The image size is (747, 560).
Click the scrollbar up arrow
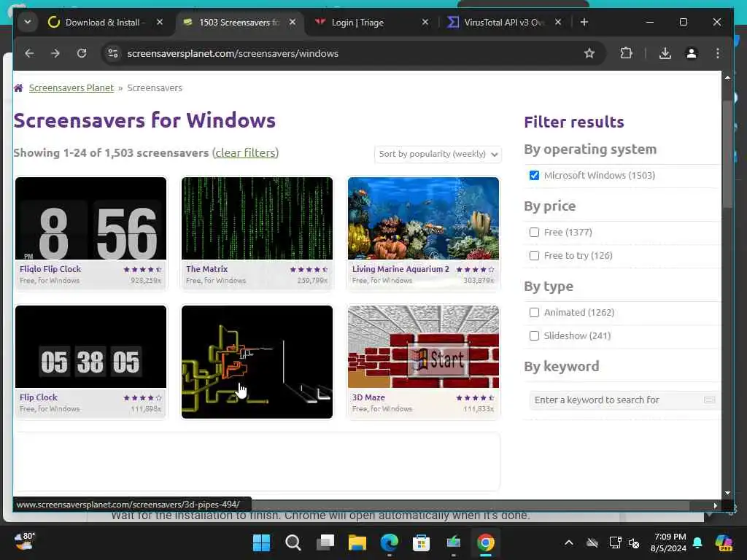point(727,77)
